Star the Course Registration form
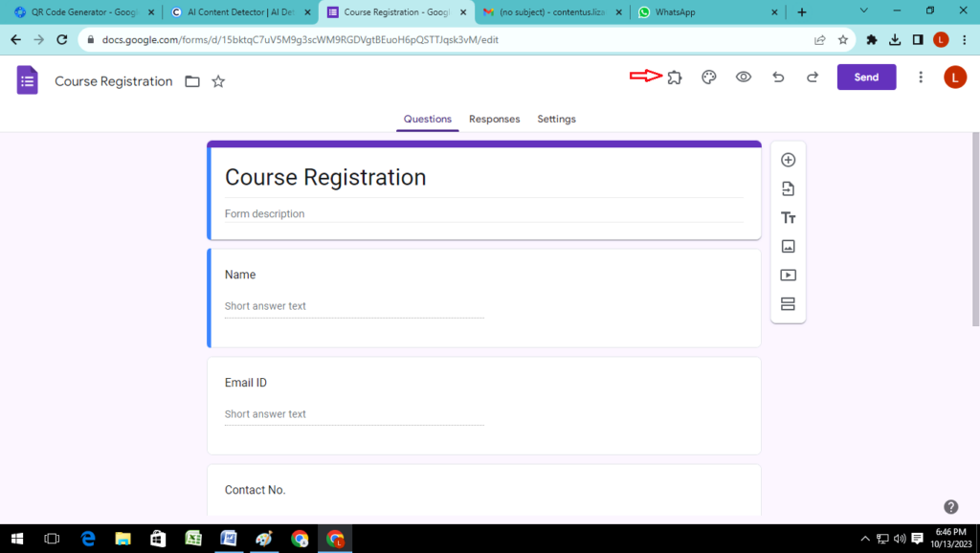This screenshot has width=980, height=553. coord(218,81)
